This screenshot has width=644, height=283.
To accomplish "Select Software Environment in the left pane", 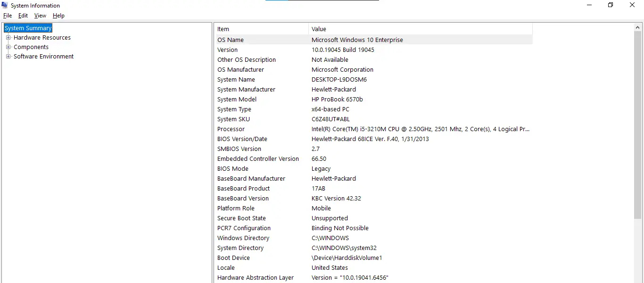I will coord(43,56).
